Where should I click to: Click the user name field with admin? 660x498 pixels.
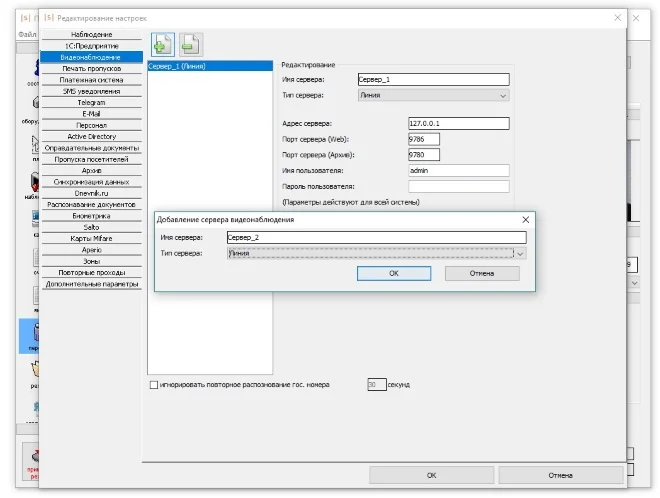tap(458, 171)
